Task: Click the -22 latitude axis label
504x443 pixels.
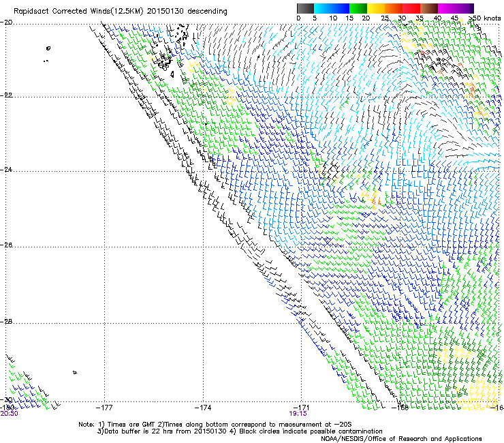Action: coord(7,95)
